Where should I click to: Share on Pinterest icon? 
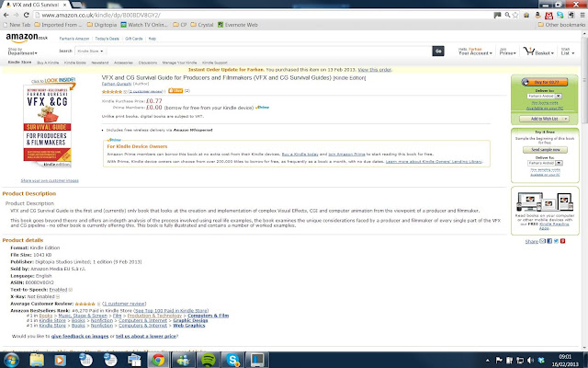(x=563, y=241)
